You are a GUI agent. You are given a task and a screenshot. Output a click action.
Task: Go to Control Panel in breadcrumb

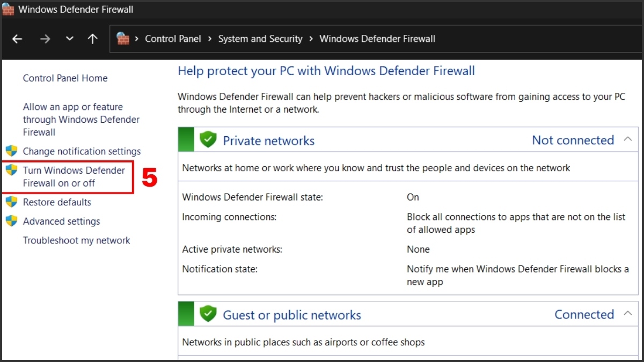(x=173, y=39)
